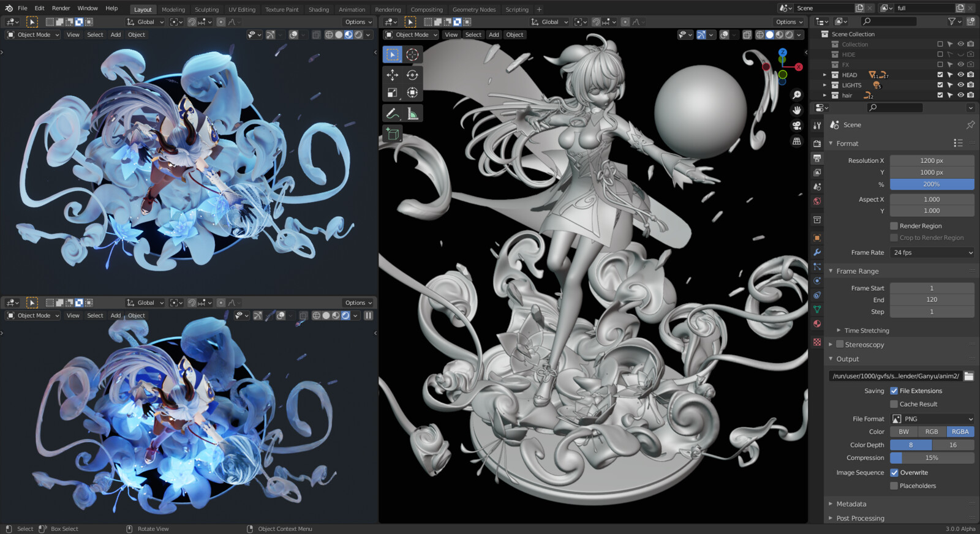
Task: Open the Tool properties tab
Action: (x=817, y=125)
